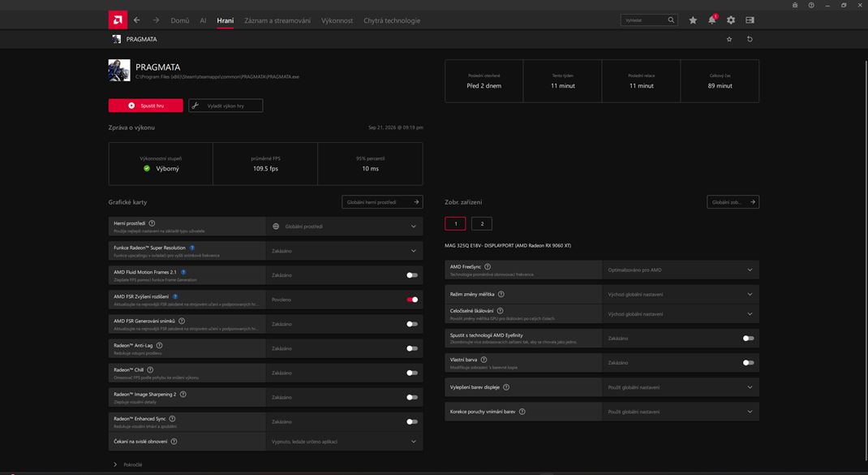Go back with the left arrow
Viewport: 868px width, 475px height.
tap(137, 20)
